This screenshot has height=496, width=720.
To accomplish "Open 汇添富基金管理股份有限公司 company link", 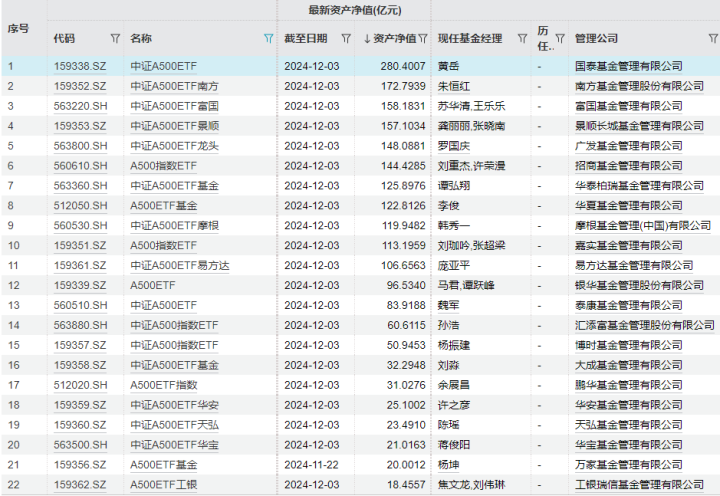I will click(x=645, y=326).
